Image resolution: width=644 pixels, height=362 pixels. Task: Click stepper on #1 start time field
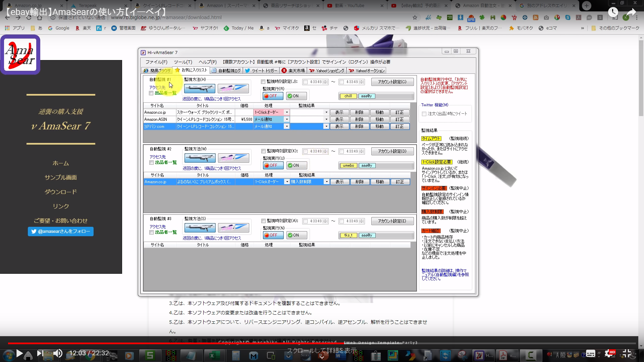325,82
